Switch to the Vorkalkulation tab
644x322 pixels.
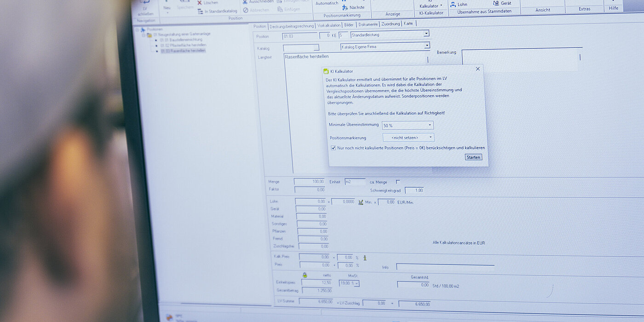click(x=329, y=26)
